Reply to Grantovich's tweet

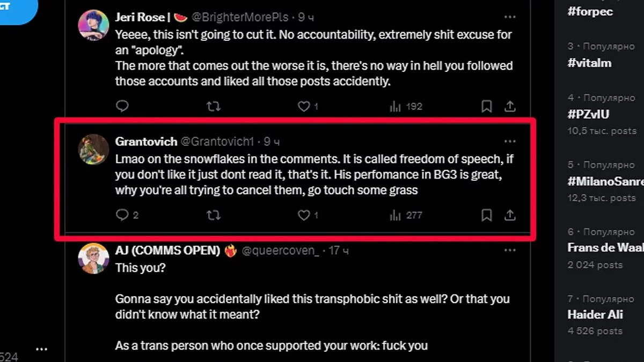(122, 216)
